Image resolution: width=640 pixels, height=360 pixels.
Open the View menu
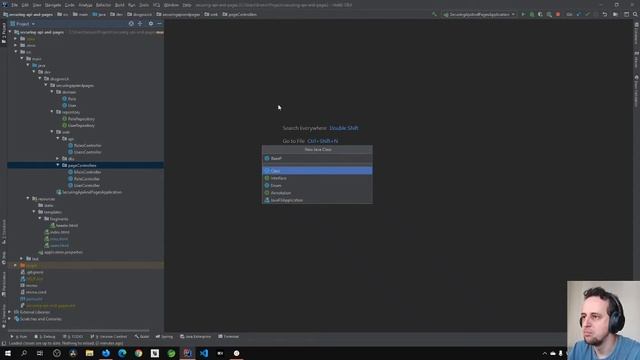37,5
